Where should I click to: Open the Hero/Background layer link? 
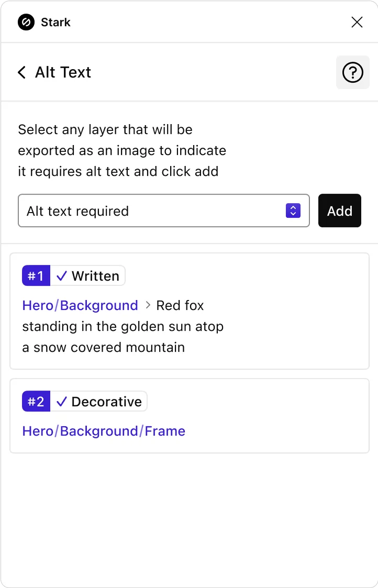(80, 305)
